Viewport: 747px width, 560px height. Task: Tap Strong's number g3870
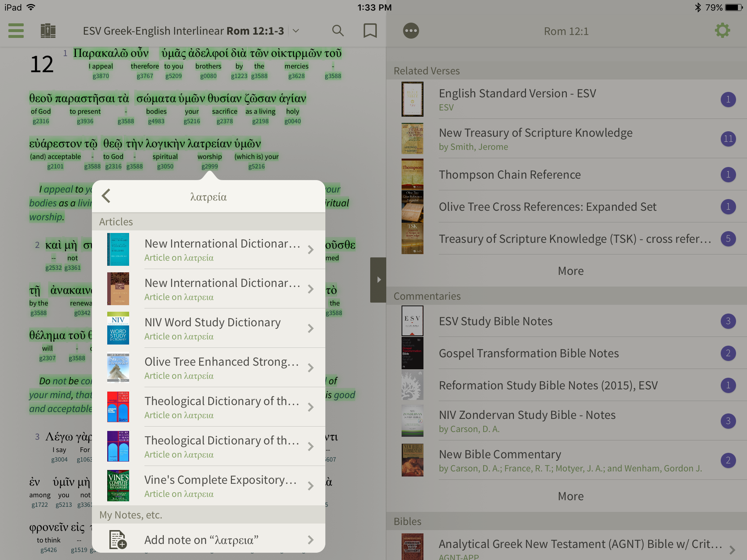point(101,76)
